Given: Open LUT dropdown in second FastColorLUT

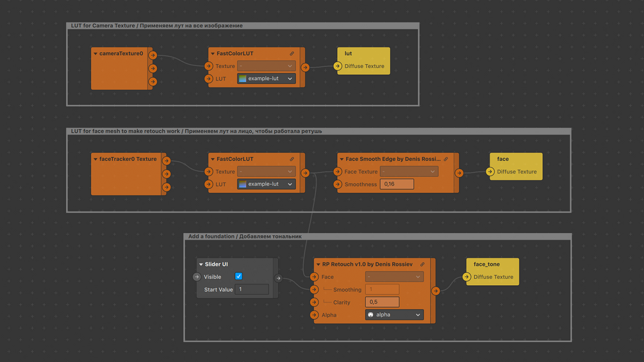Looking at the screenshot, I should pos(266,184).
